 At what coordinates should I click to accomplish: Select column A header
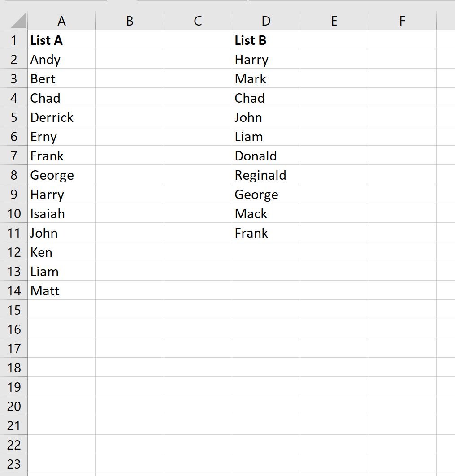coord(61,21)
